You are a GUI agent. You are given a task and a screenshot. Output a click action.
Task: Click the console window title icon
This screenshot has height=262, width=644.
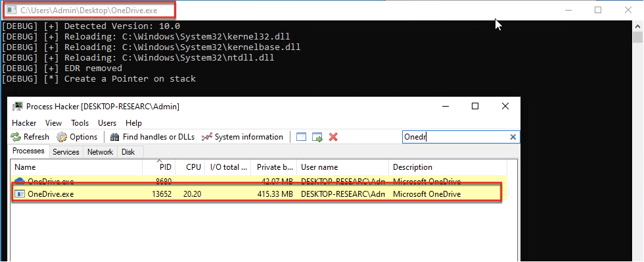tap(12, 11)
